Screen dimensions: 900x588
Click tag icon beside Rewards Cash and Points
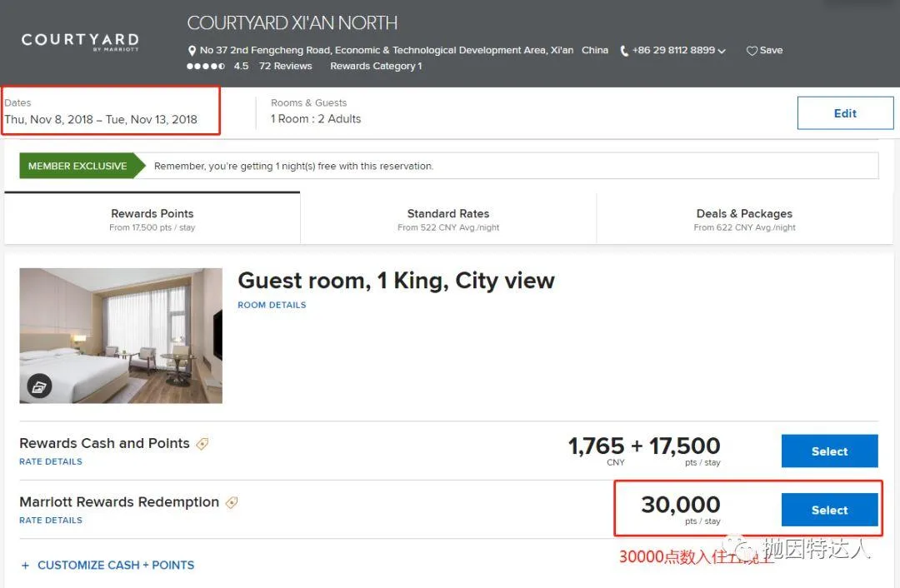point(202,444)
